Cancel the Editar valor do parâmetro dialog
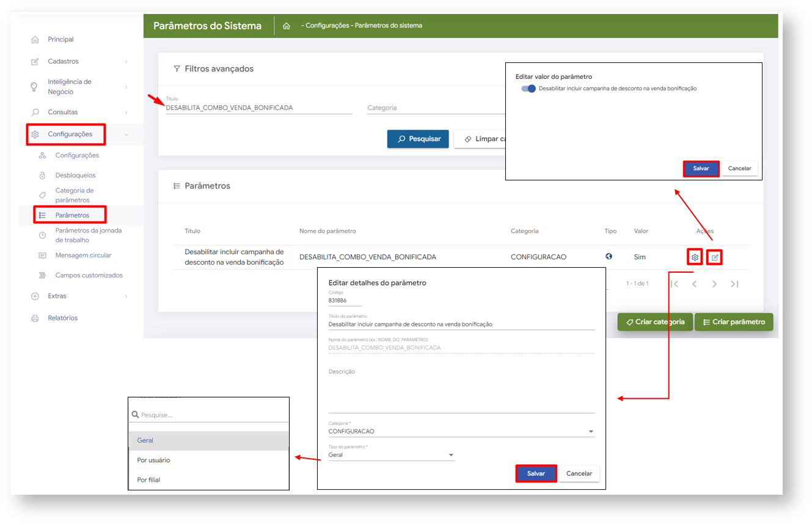The image size is (812, 524). [739, 169]
